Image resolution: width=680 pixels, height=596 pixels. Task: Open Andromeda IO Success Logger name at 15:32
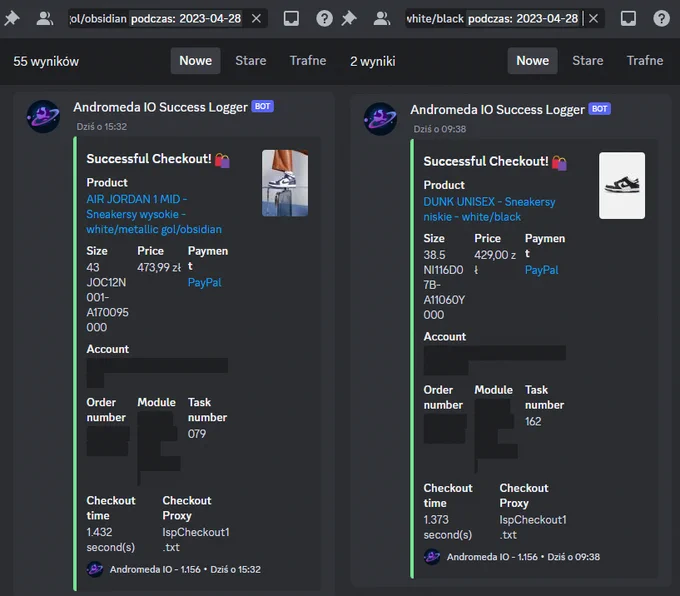[160, 107]
